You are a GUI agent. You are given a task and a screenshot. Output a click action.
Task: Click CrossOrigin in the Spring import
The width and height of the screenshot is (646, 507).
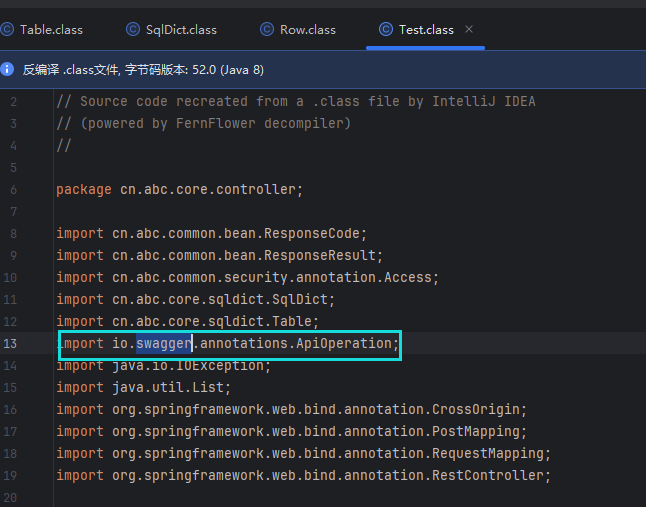479,410
